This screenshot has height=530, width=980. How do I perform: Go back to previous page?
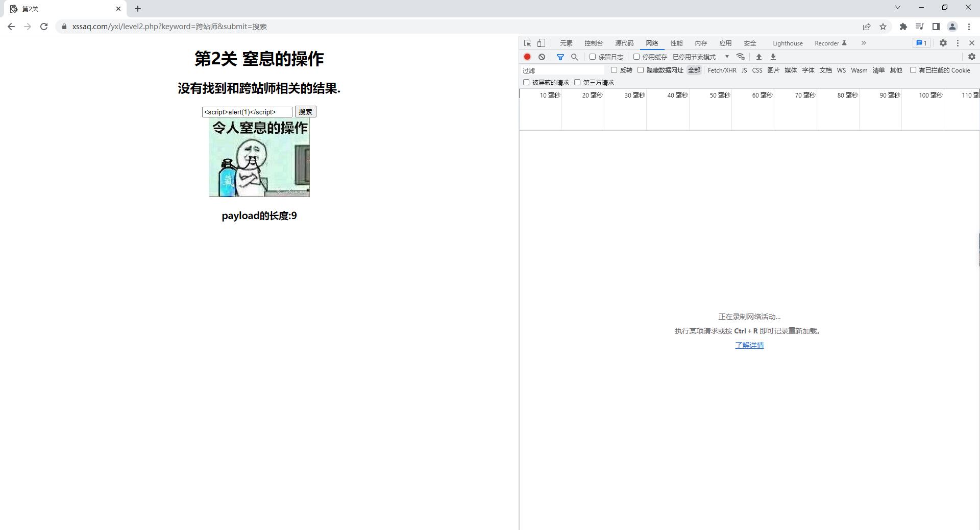[x=11, y=27]
